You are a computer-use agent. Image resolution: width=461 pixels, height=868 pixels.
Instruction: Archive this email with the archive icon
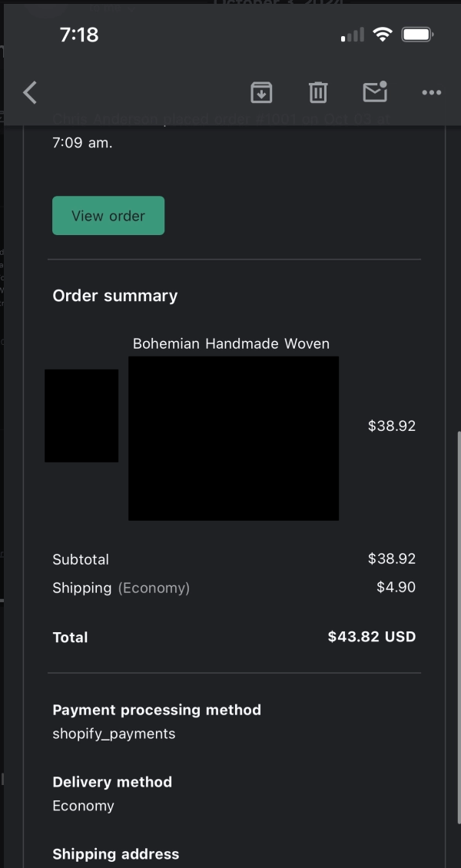click(x=261, y=93)
